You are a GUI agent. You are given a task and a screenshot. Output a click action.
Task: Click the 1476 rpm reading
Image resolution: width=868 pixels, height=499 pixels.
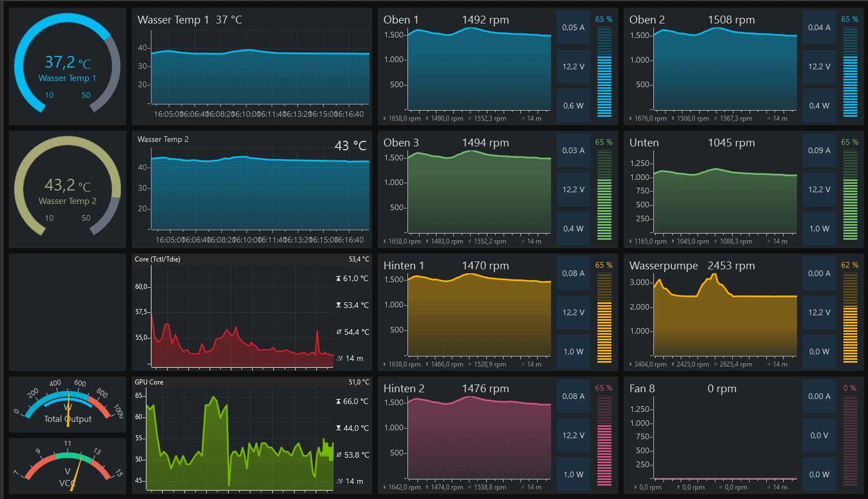click(485, 388)
